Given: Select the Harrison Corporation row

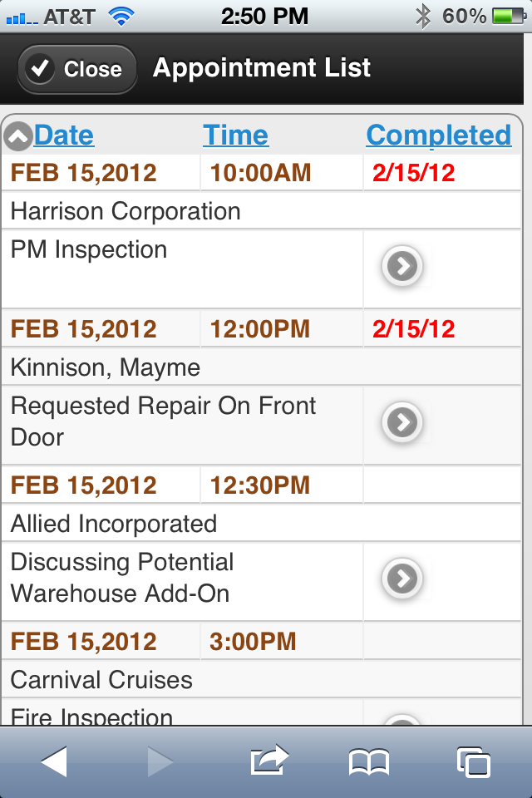Looking at the screenshot, I should (261, 210).
